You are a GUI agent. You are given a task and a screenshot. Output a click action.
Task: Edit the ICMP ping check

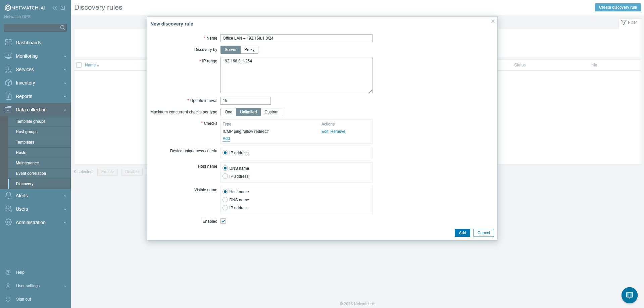pyautogui.click(x=325, y=132)
